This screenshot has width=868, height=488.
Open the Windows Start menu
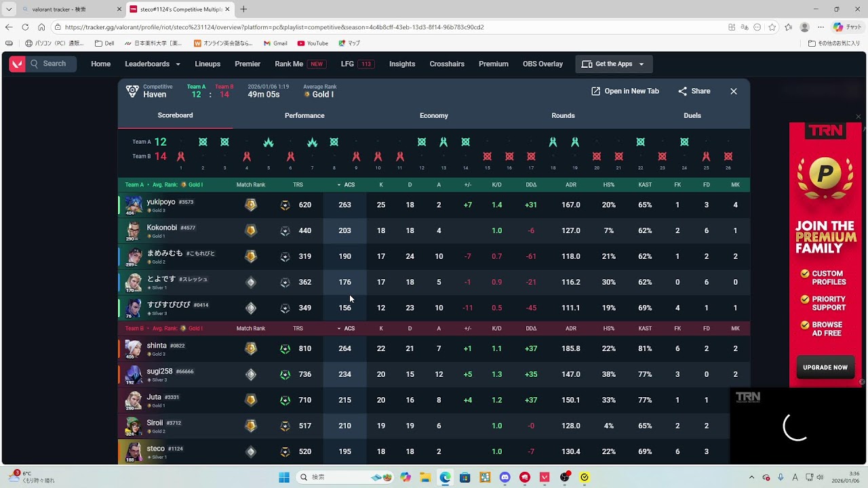pyautogui.click(x=284, y=477)
